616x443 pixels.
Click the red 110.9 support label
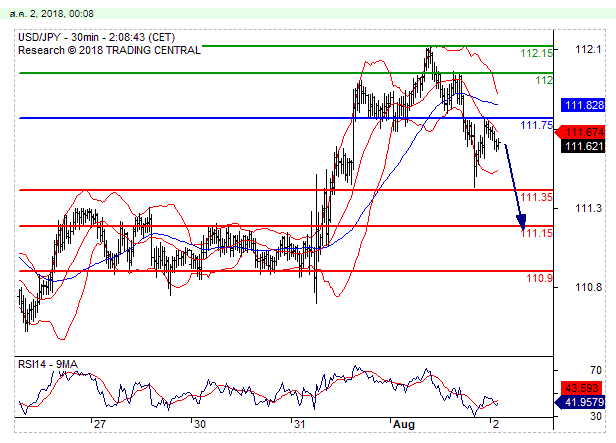(539, 278)
